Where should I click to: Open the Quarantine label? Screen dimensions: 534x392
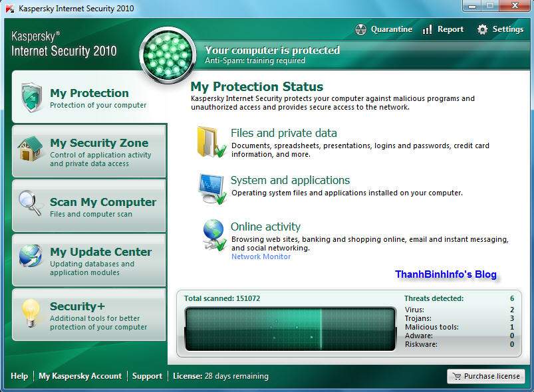point(391,30)
